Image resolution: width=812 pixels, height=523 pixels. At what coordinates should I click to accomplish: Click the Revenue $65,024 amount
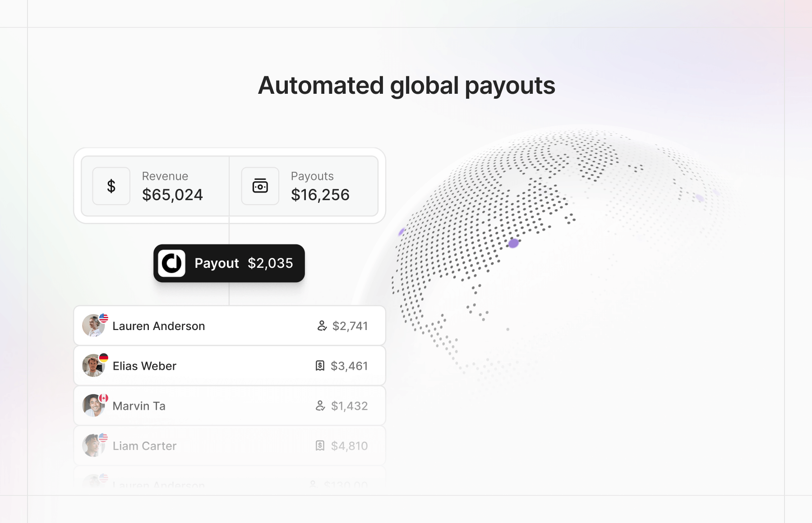pyautogui.click(x=172, y=195)
